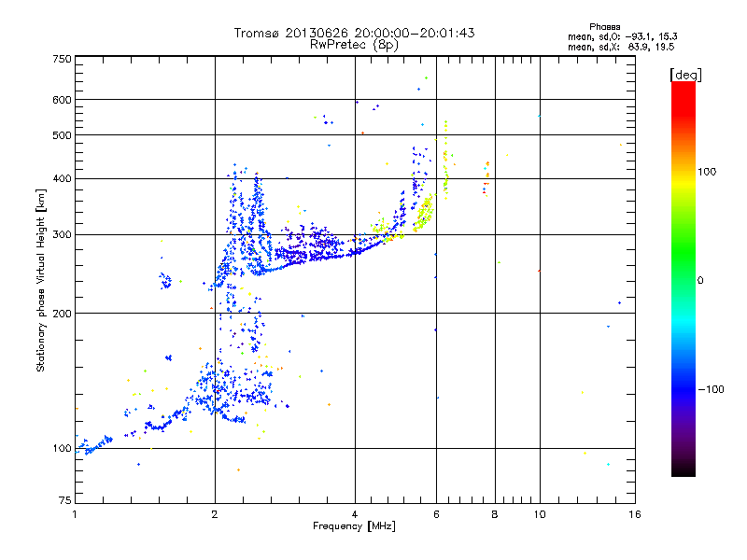
Task: Click the y-axis tick label '600'
Action: click(x=62, y=100)
